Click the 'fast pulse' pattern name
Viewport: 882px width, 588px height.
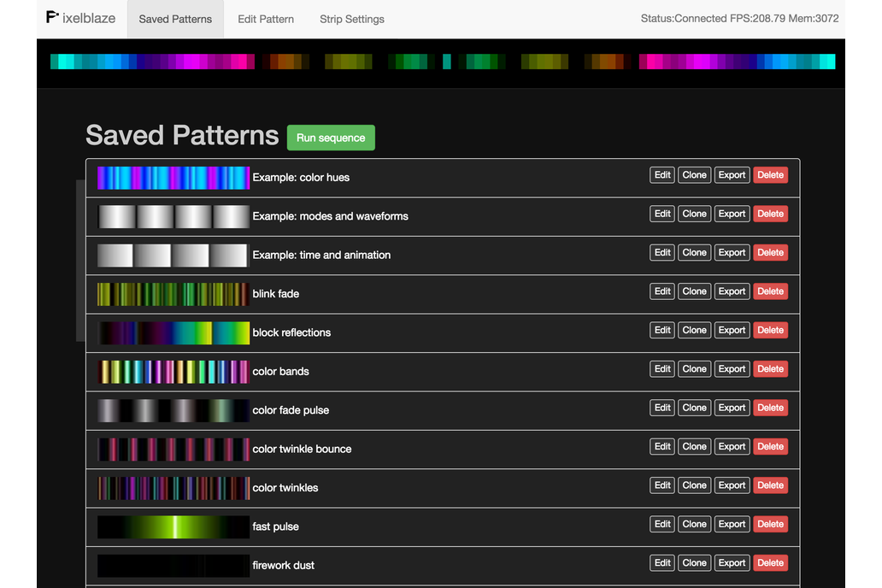pos(275,526)
